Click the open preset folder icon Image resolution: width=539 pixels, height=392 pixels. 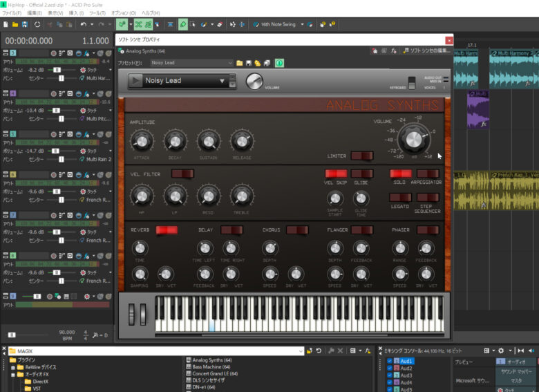pos(240,63)
